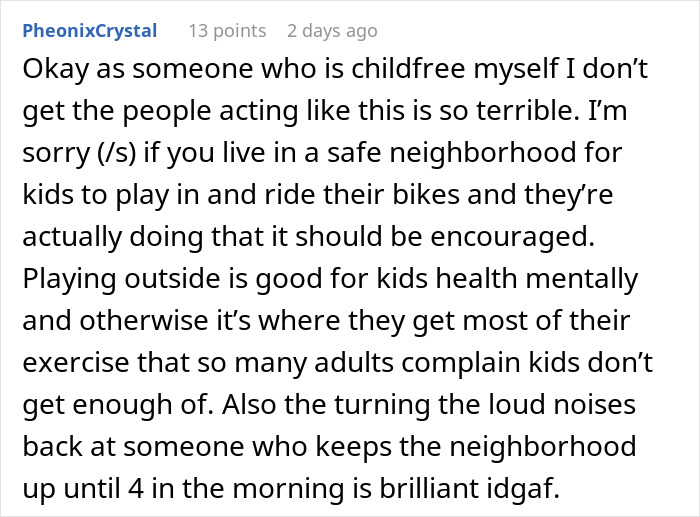This screenshot has width=700, height=517.
Task: Click the word exercise in the comment
Action: tap(76, 363)
